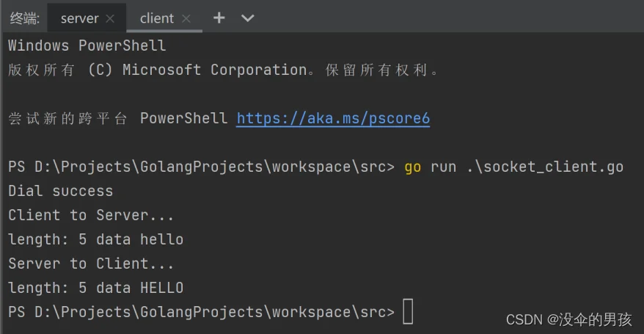Click the .\socket_client.go file name
The image size is (644, 334).
coord(545,167)
